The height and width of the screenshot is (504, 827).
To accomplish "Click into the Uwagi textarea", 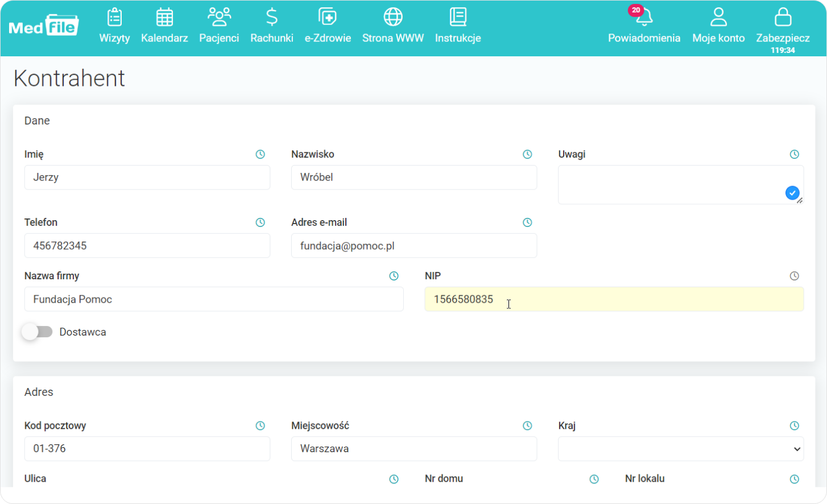I will coord(681,185).
